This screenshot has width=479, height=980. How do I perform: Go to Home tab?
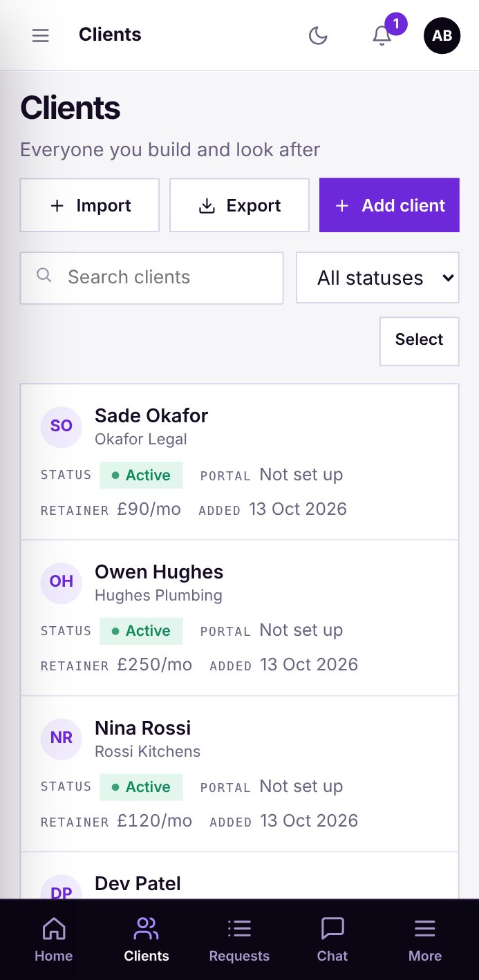[x=54, y=940]
